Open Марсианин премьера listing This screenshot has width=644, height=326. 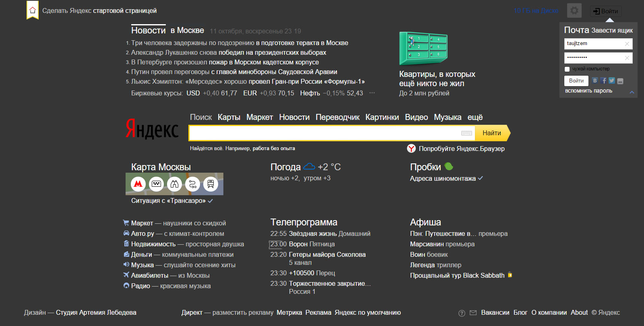click(442, 244)
